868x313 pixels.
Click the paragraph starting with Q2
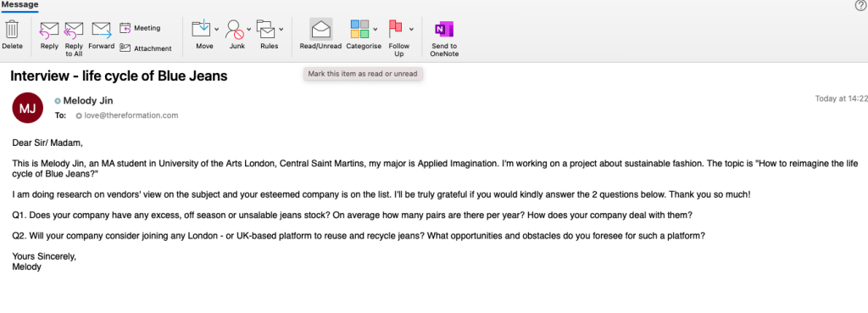pyautogui.click(x=359, y=236)
